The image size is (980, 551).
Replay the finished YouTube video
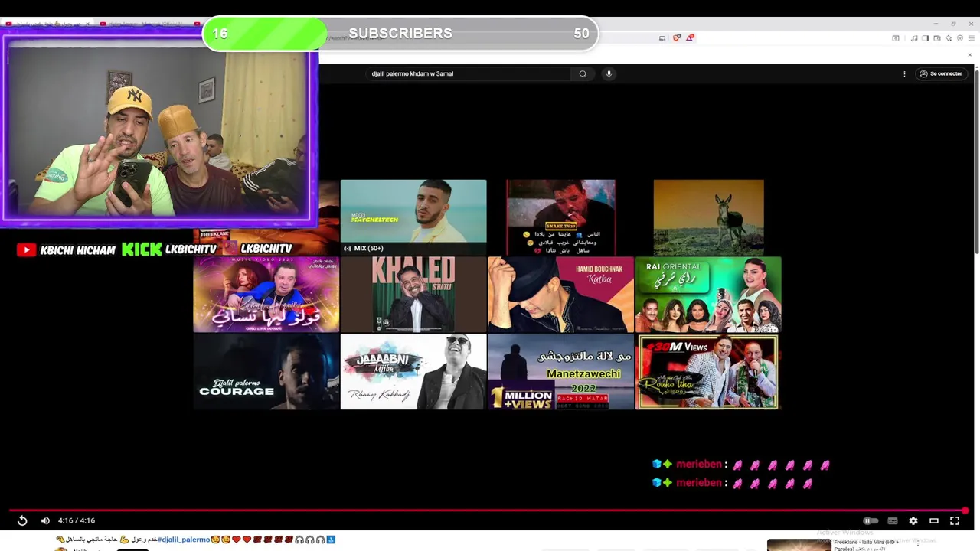22,520
